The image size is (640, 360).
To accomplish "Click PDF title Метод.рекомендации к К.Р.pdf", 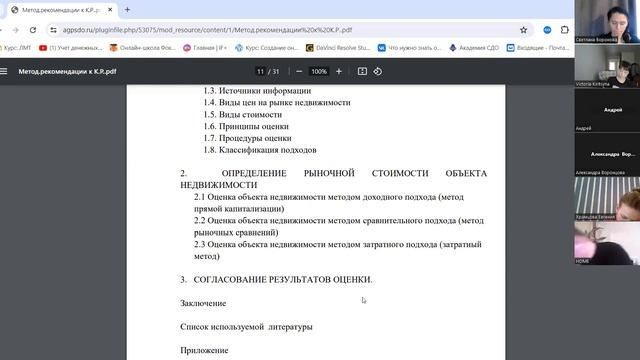I will click(67, 71).
